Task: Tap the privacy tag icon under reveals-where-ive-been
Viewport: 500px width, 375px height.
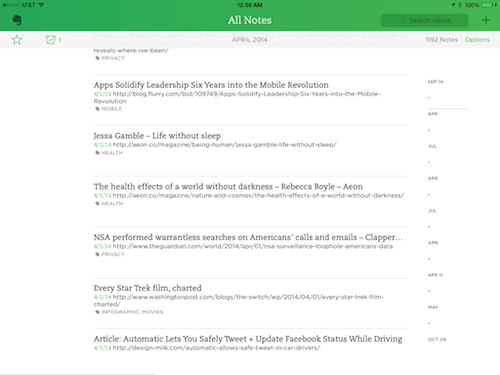Action: (x=97, y=58)
